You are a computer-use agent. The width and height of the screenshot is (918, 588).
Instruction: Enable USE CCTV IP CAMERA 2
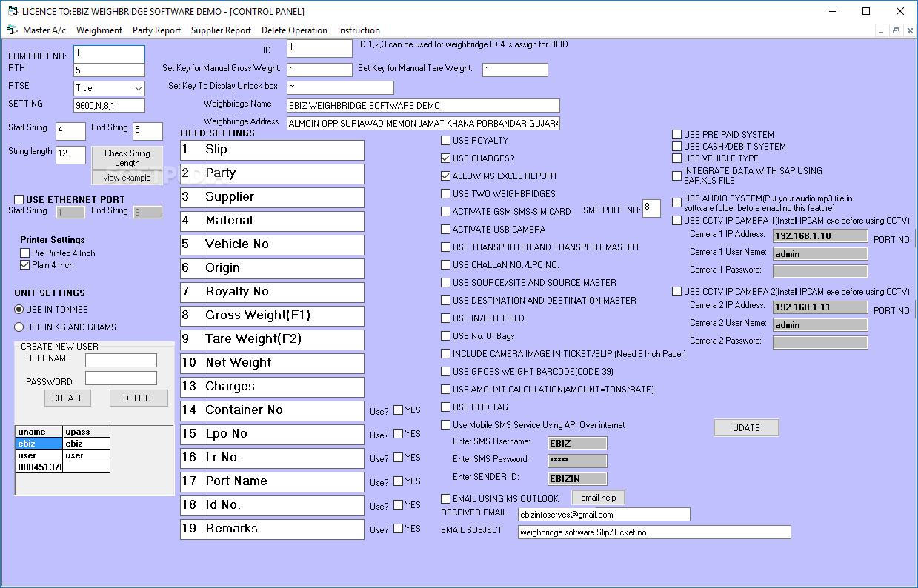677,292
